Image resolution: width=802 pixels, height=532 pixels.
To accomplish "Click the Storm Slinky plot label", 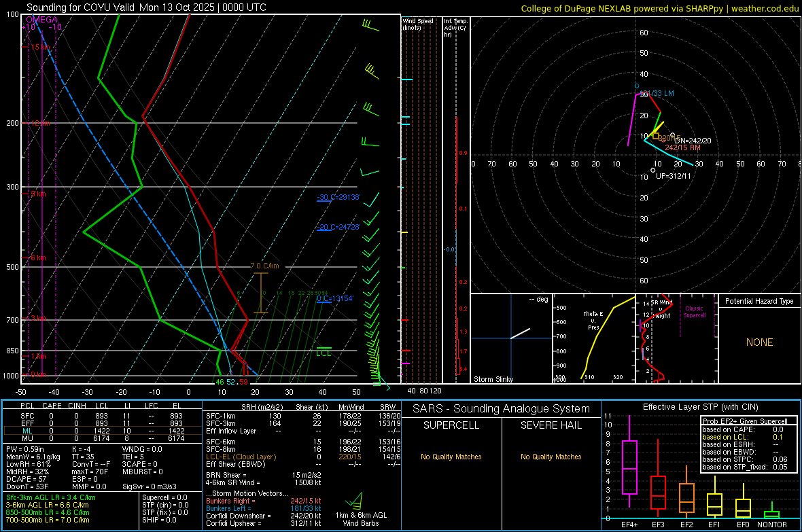I will (493, 379).
